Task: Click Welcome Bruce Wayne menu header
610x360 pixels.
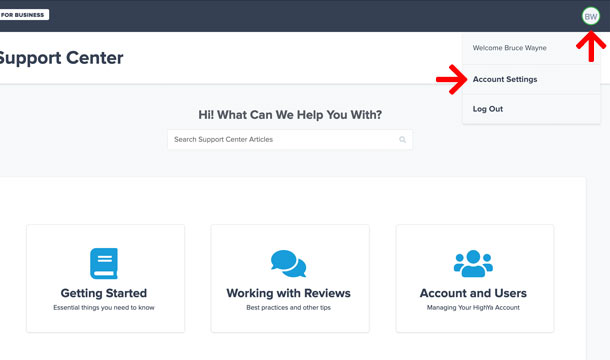Action: (509, 48)
